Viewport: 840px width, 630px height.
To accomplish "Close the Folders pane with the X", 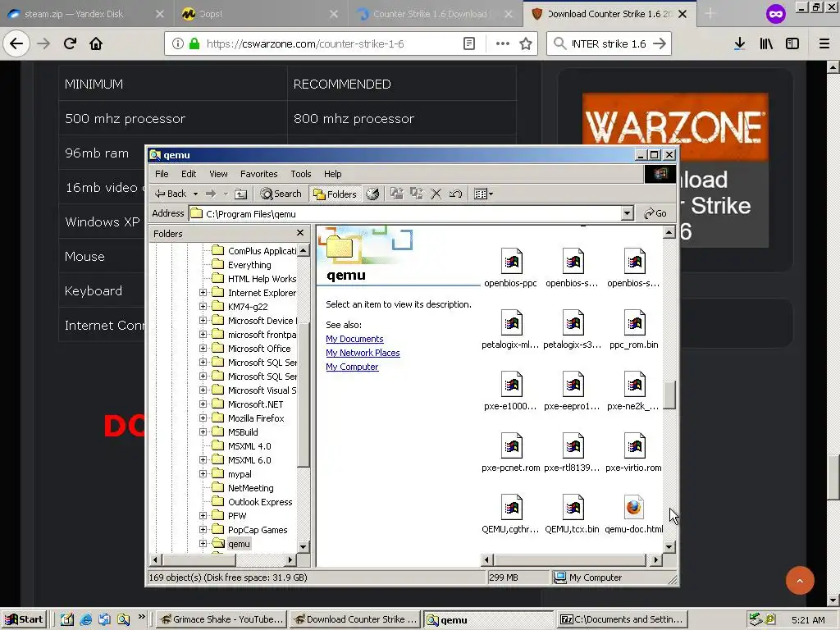I will [300, 232].
